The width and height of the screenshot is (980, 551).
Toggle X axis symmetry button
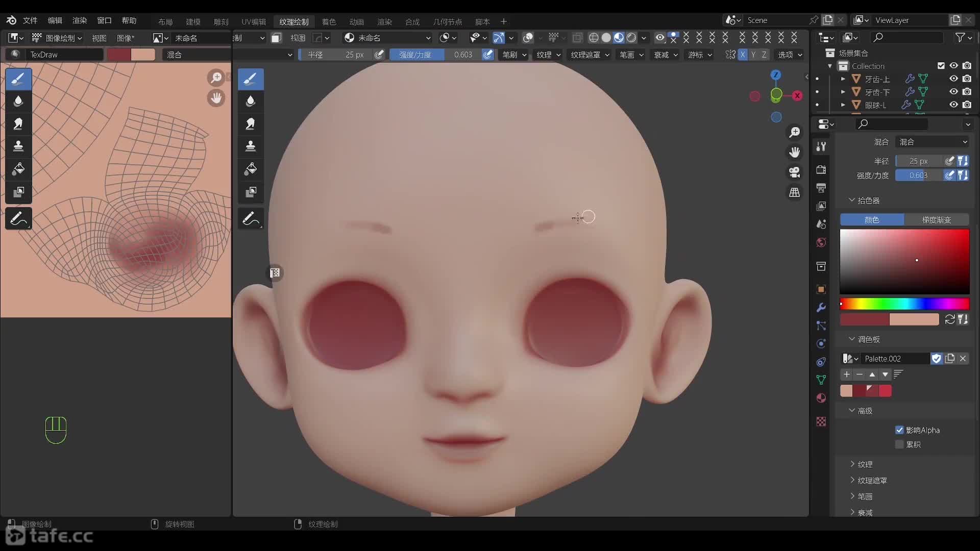tap(743, 55)
